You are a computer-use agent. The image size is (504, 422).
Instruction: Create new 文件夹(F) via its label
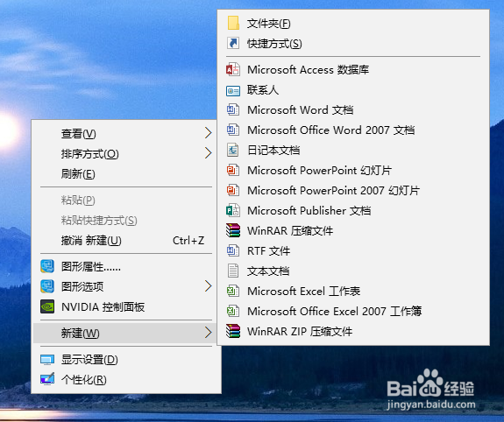coord(269,24)
